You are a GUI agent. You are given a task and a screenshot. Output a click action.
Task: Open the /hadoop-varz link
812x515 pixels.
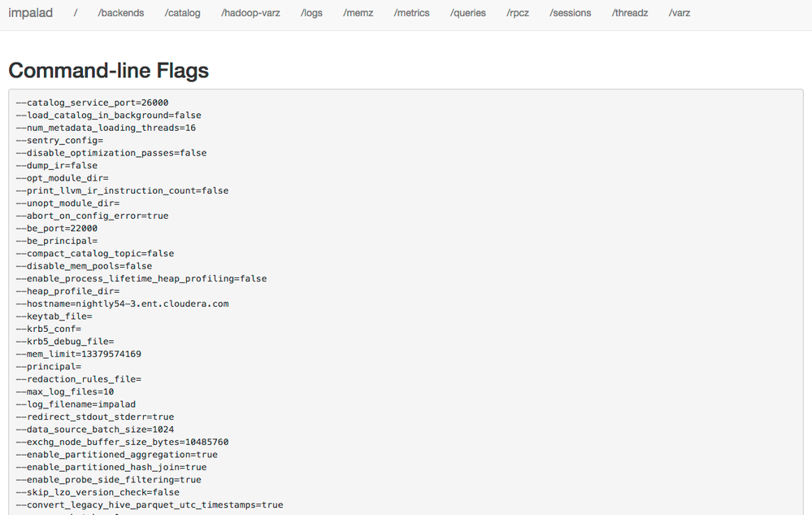(x=250, y=13)
